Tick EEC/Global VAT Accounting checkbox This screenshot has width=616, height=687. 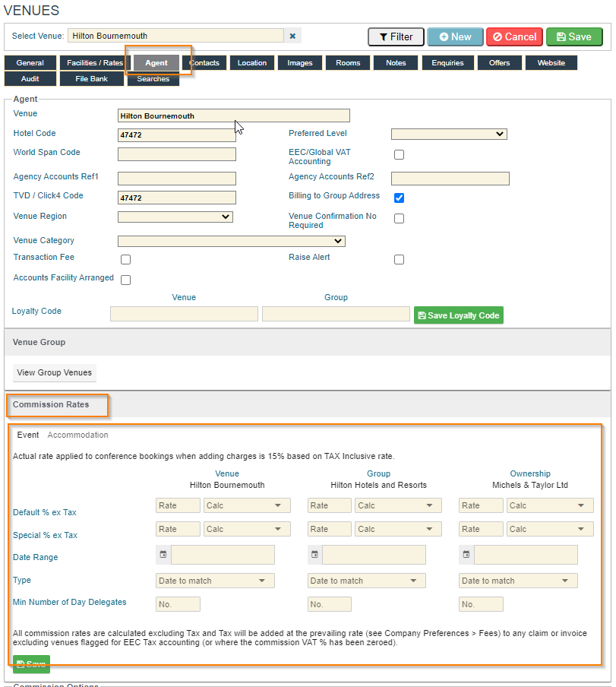399,155
